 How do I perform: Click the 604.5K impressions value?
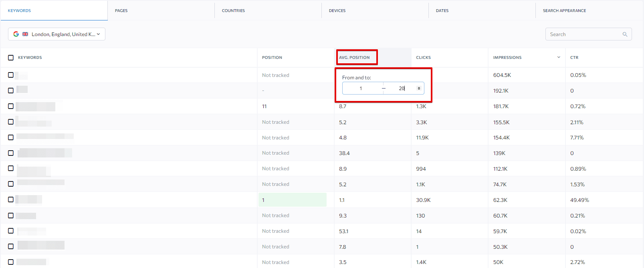(x=502, y=75)
